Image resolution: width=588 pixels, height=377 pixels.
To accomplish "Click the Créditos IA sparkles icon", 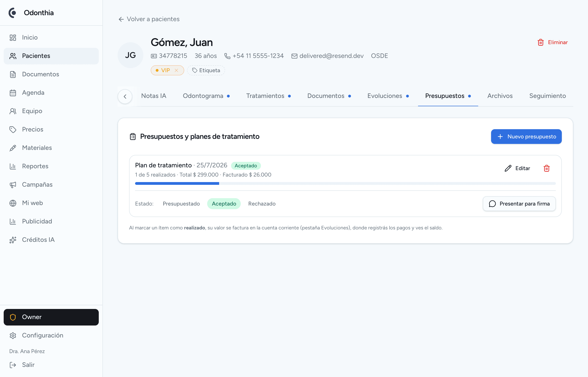I will pyautogui.click(x=13, y=240).
